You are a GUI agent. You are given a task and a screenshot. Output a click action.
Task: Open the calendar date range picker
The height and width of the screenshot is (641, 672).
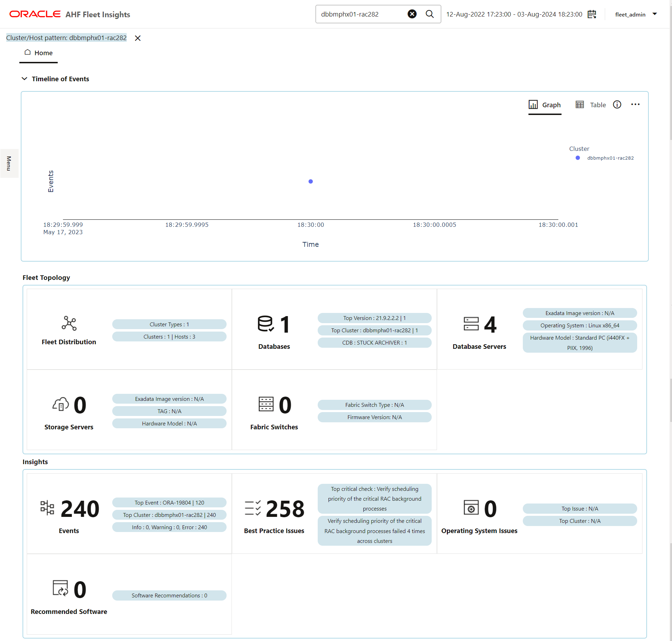pyautogui.click(x=592, y=14)
